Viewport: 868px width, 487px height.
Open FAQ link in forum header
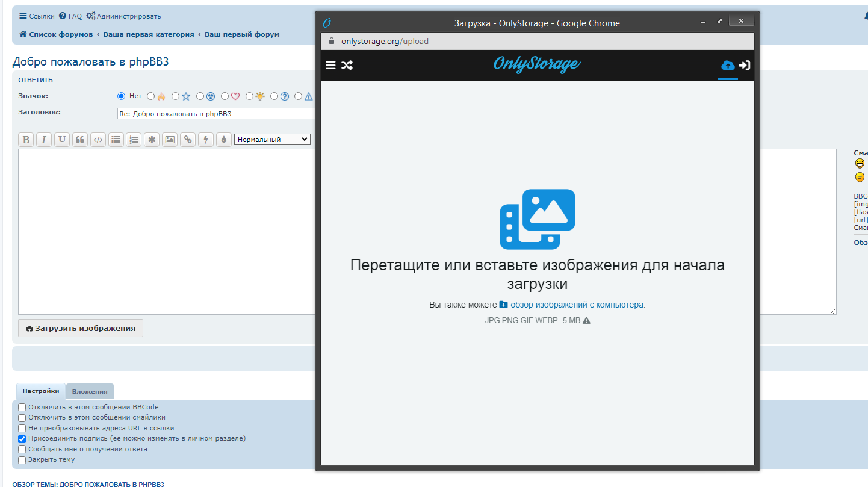point(70,16)
